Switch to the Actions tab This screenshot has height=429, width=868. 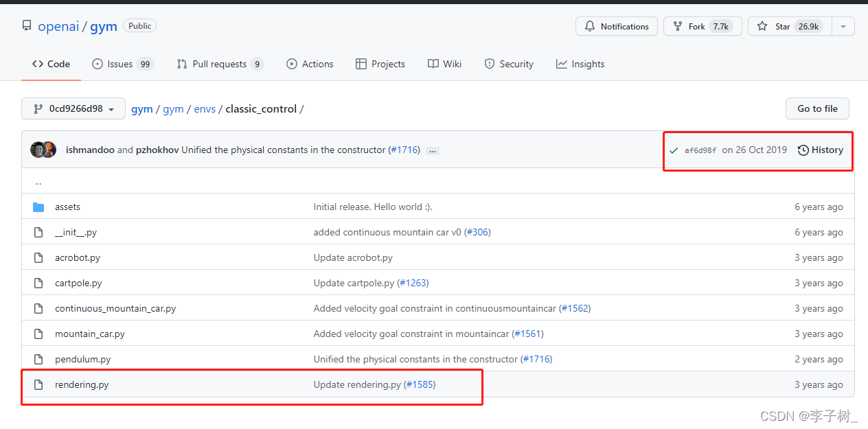pyautogui.click(x=310, y=64)
